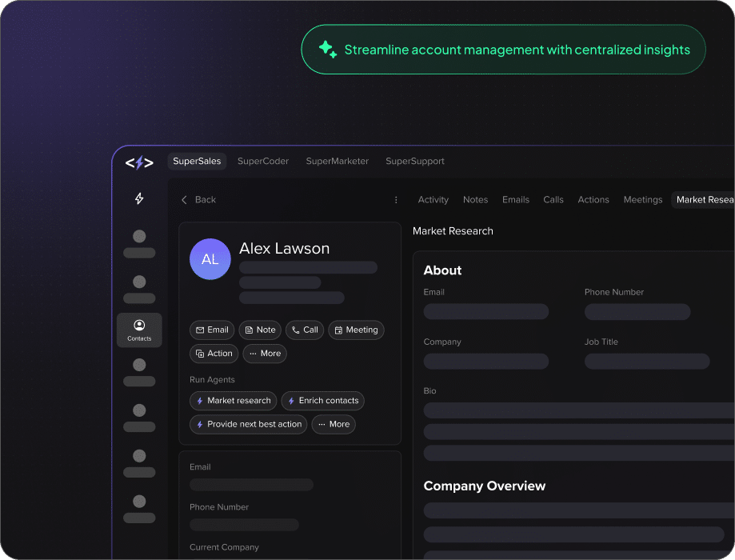735x560 pixels.
Task: Click the three-dot options menu beside Back
Action: pos(395,200)
